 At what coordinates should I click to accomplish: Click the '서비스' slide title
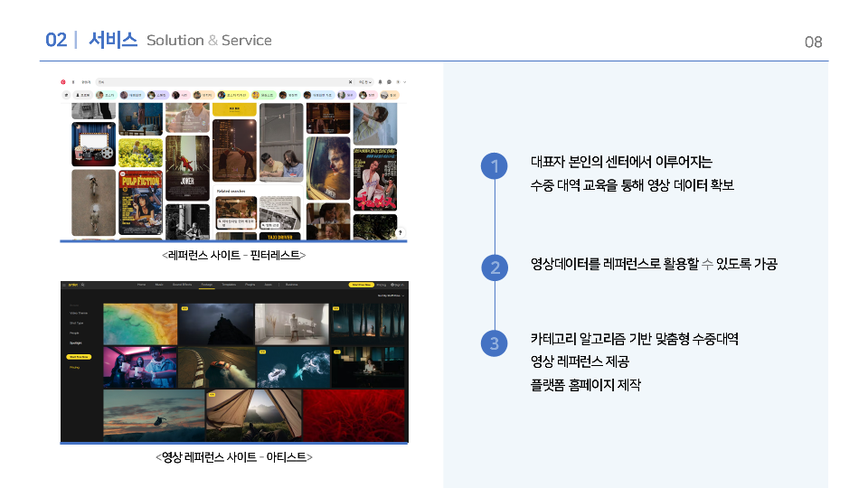pos(113,40)
